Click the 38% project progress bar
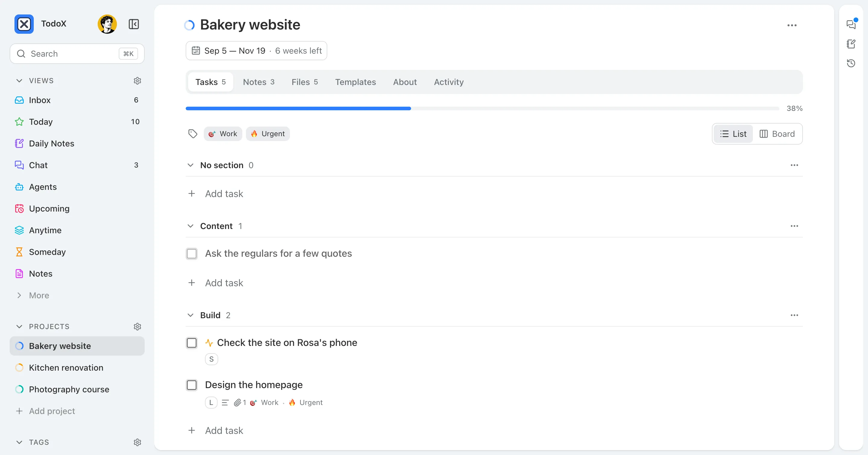868x455 pixels. tap(482, 108)
